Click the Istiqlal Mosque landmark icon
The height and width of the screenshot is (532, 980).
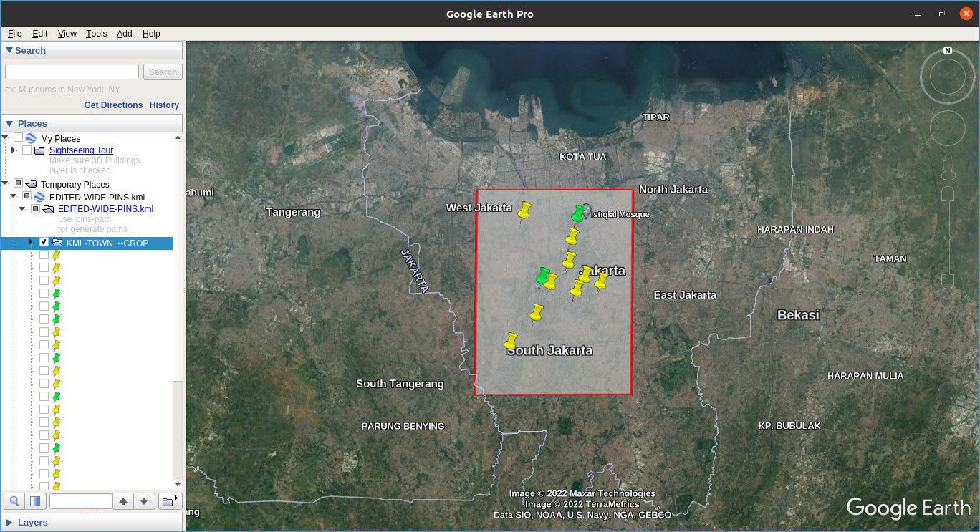click(x=586, y=211)
